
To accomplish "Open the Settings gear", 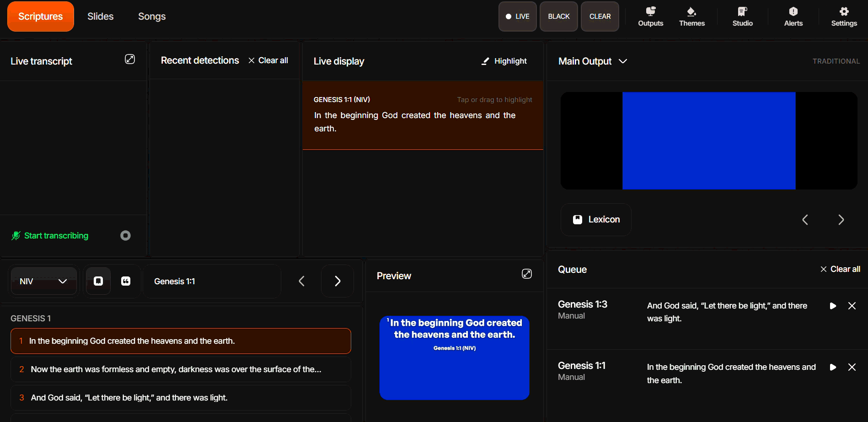I will [x=844, y=16].
